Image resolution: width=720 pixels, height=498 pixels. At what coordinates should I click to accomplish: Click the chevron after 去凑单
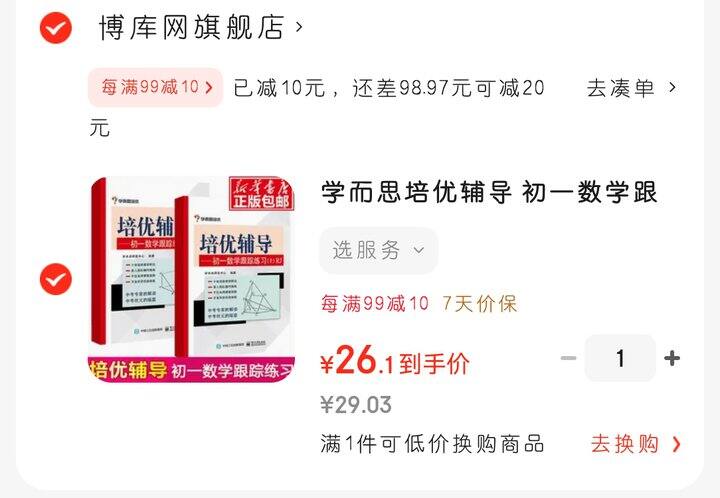[672, 87]
